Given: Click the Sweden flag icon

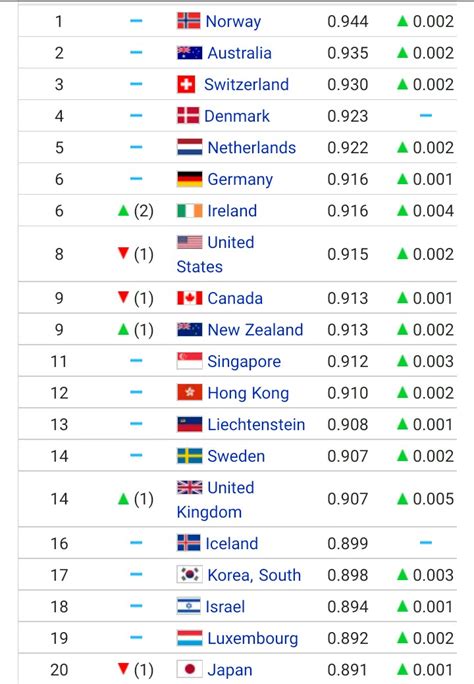Looking at the screenshot, I should pyautogui.click(x=190, y=456).
